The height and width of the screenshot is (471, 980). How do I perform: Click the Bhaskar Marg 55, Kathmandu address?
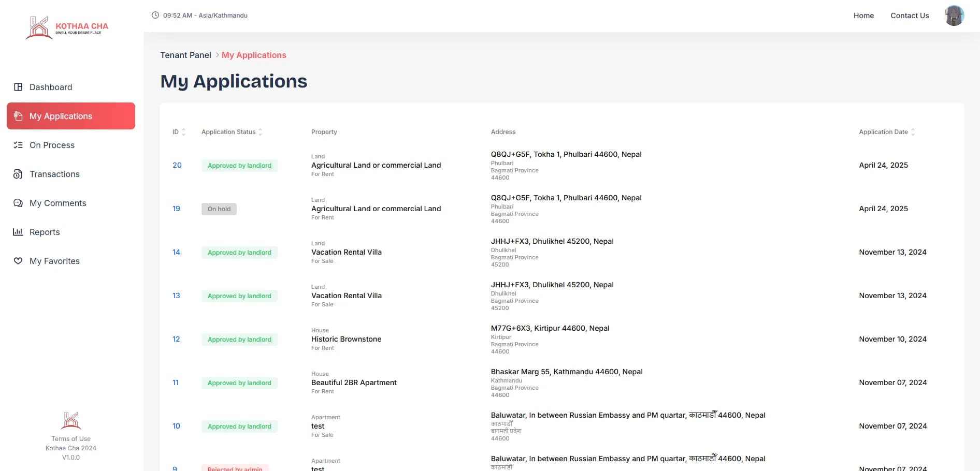567,372
